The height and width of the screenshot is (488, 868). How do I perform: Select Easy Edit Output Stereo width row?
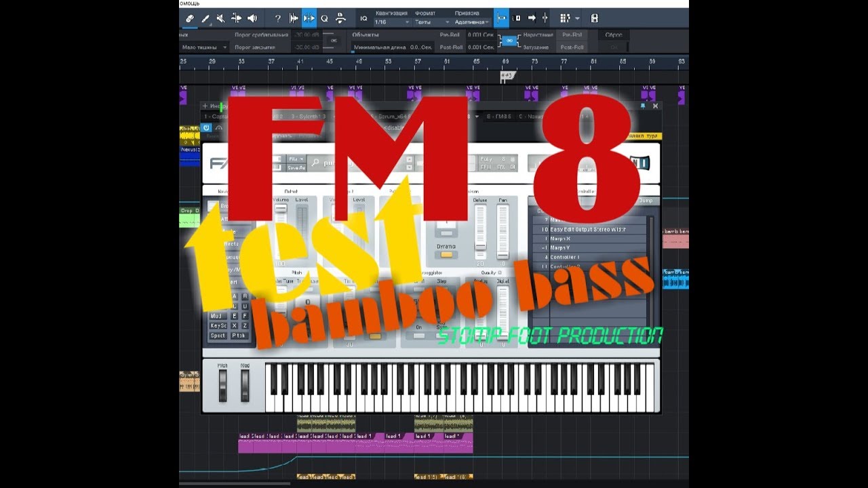[x=589, y=230]
